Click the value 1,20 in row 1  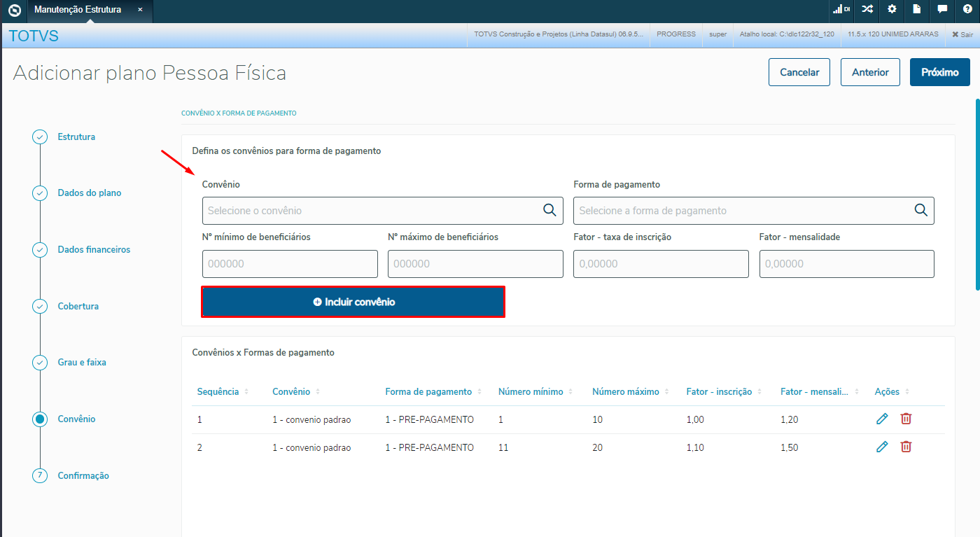tap(790, 419)
